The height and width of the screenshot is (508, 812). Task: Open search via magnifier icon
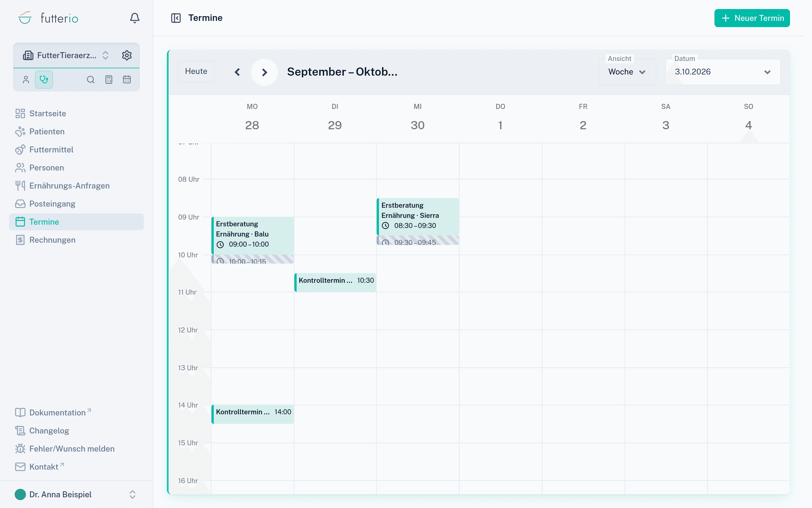pos(91,80)
